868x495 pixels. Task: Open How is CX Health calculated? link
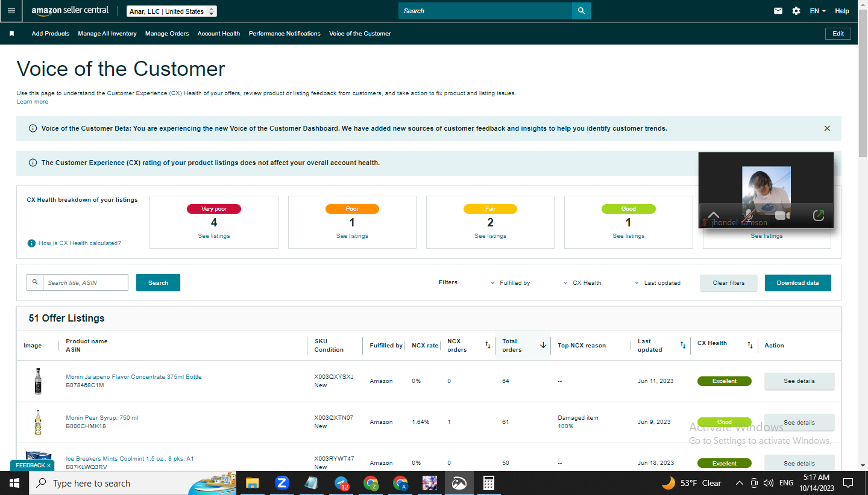[80, 243]
